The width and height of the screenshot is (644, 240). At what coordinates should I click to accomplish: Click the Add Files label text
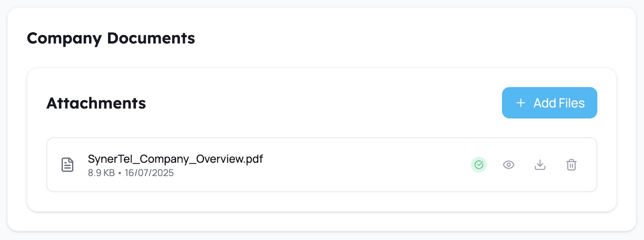point(559,103)
